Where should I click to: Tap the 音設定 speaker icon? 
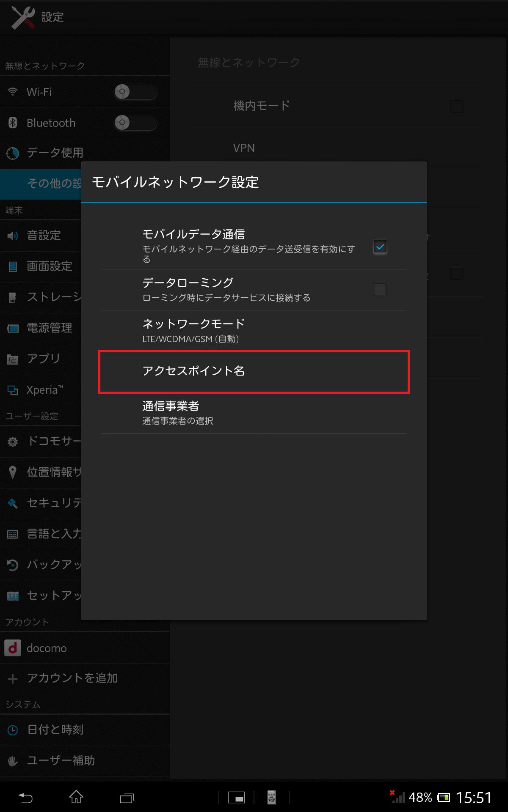pos(13,236)
